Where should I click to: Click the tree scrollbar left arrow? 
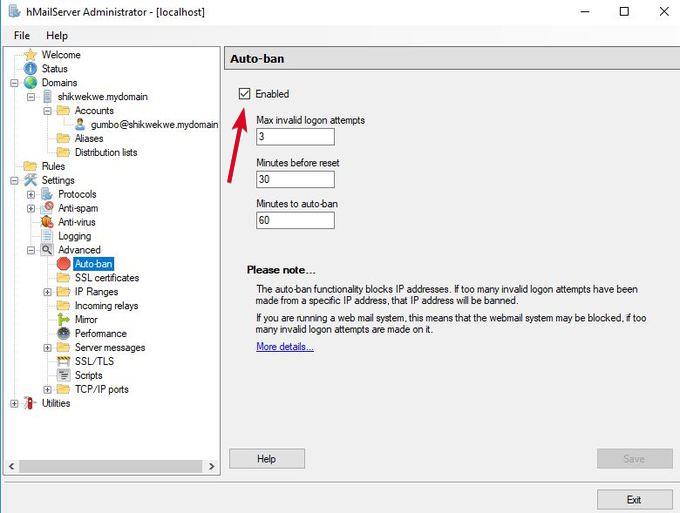point(12,466)
